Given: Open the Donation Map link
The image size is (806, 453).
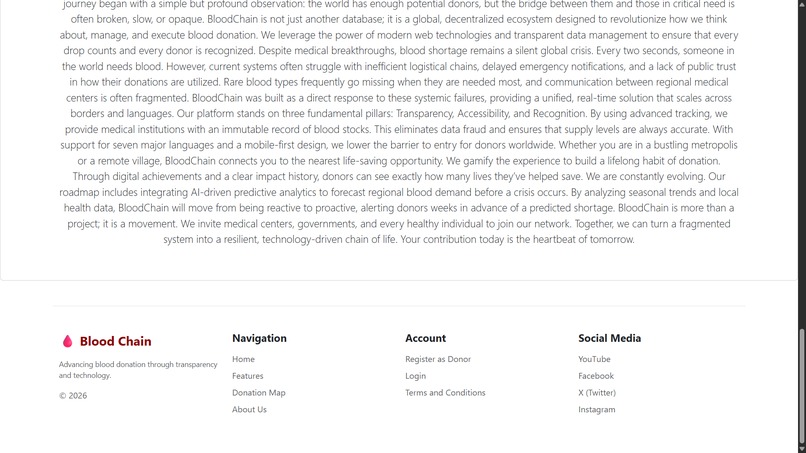Looking at the screenshot, I should 259,392.
